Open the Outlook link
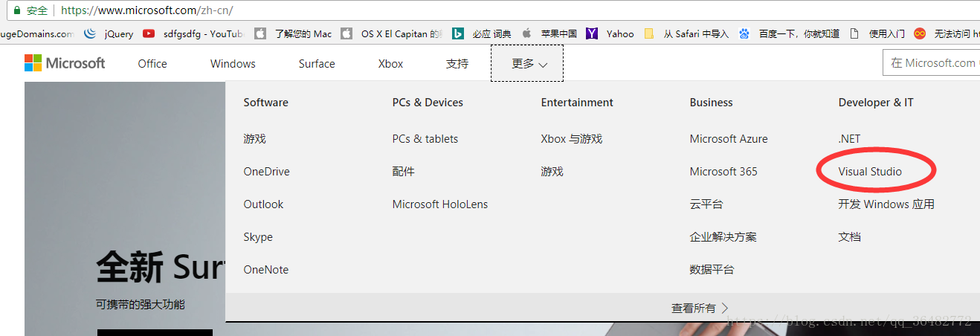Image resolution: width=980 pixels, height=336 pixels. [x=263, y=204]
